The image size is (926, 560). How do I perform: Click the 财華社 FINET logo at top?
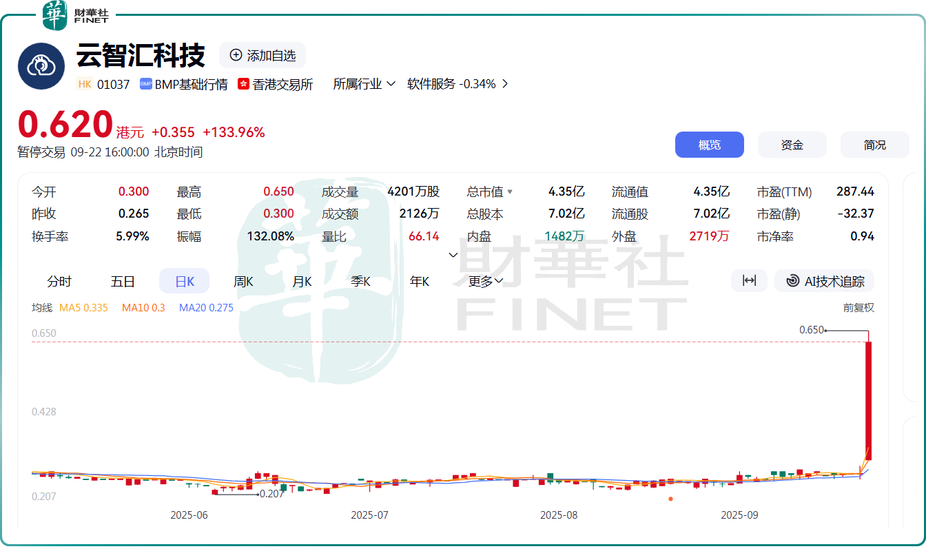(x=76, y=15)
